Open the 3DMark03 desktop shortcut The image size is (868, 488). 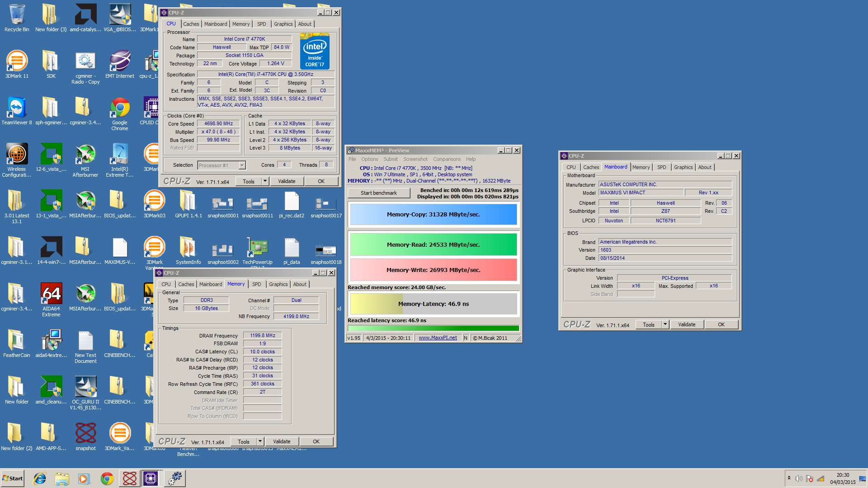click(x=154, y=204)
